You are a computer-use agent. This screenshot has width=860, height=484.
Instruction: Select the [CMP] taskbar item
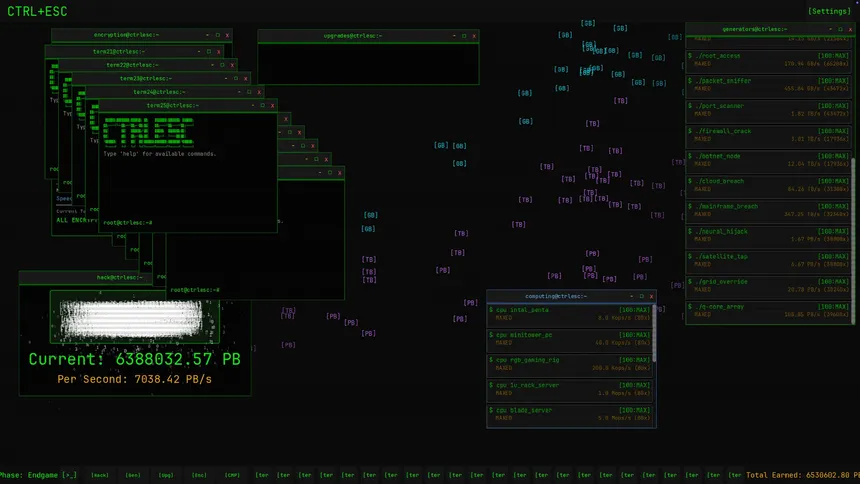tap(232, 475)
